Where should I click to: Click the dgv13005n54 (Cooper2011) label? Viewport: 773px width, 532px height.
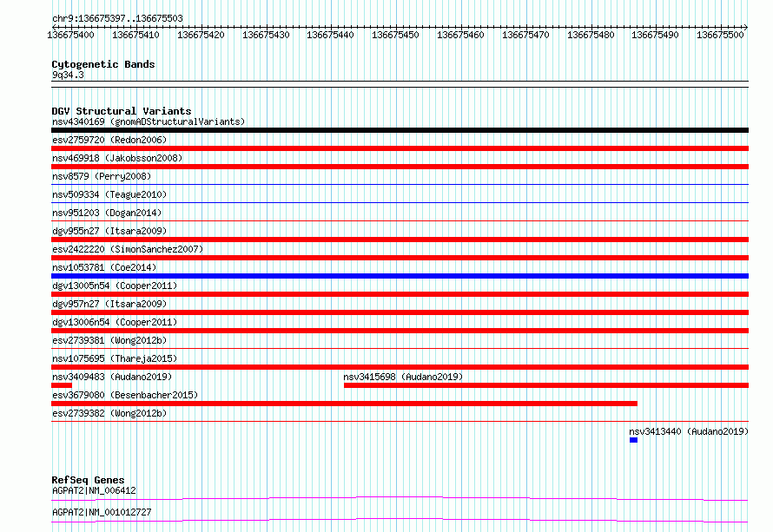click(115, 286)
